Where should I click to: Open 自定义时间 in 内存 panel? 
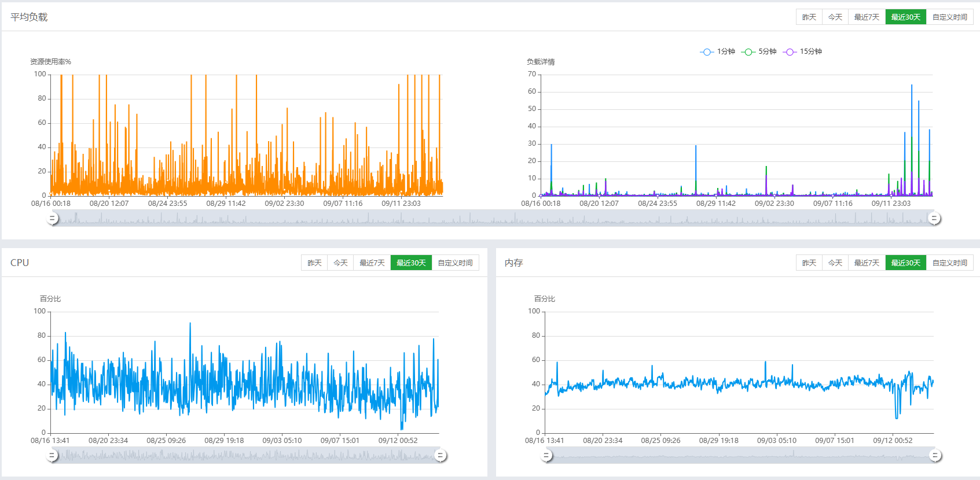[949, 263]
